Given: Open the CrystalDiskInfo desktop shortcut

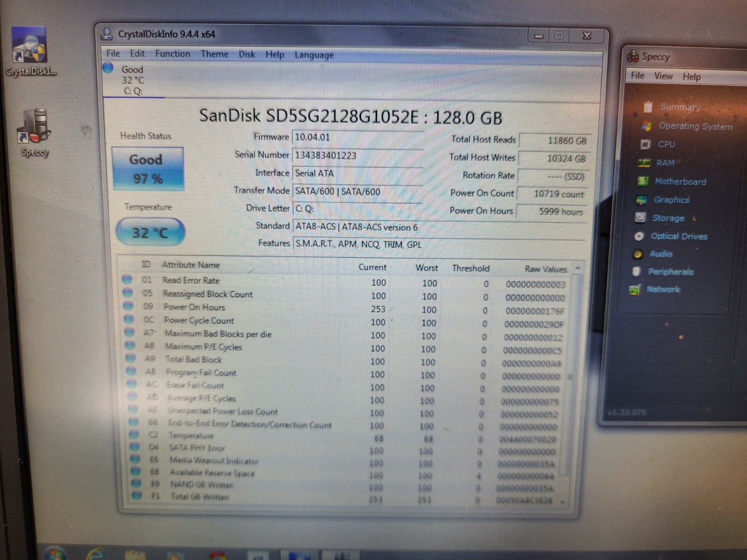Looking at the screenshot, I should click(30, 51).
